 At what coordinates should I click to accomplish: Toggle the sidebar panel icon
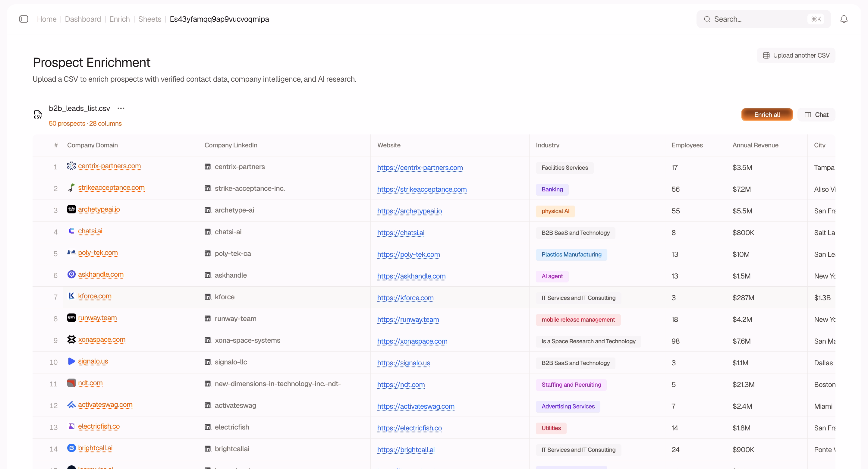point(24,19)
